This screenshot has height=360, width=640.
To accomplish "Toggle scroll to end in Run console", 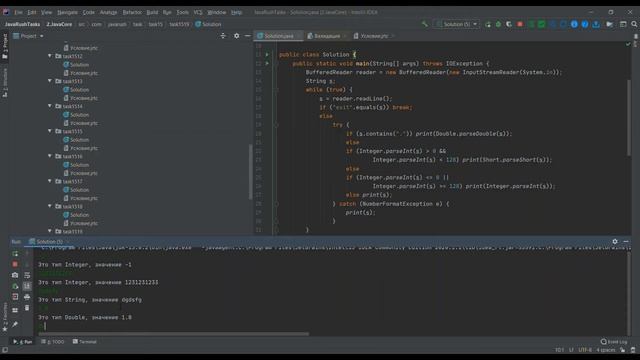I will click(27, 286).
